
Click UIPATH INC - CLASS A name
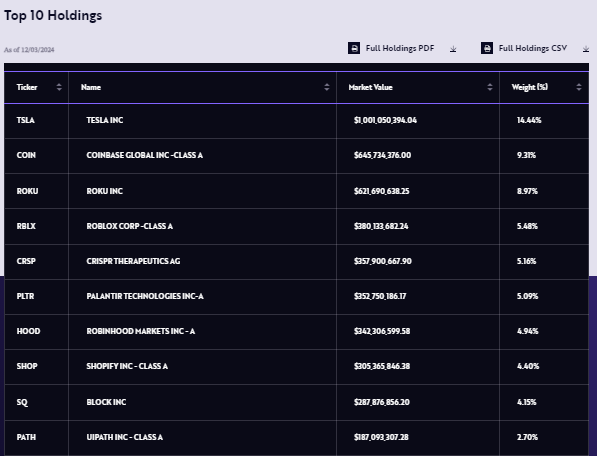[x=125, y=437]
